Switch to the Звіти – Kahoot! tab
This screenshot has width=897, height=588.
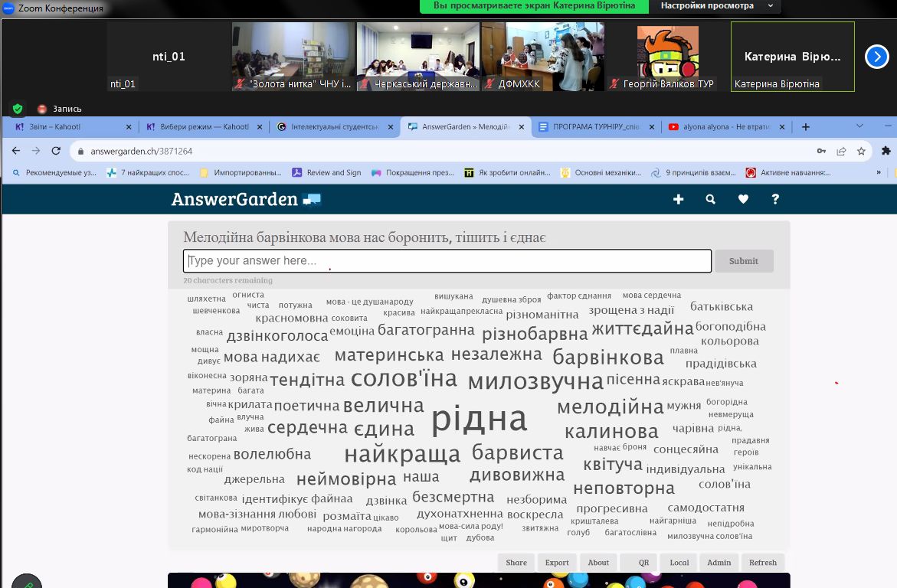[69, 127]
